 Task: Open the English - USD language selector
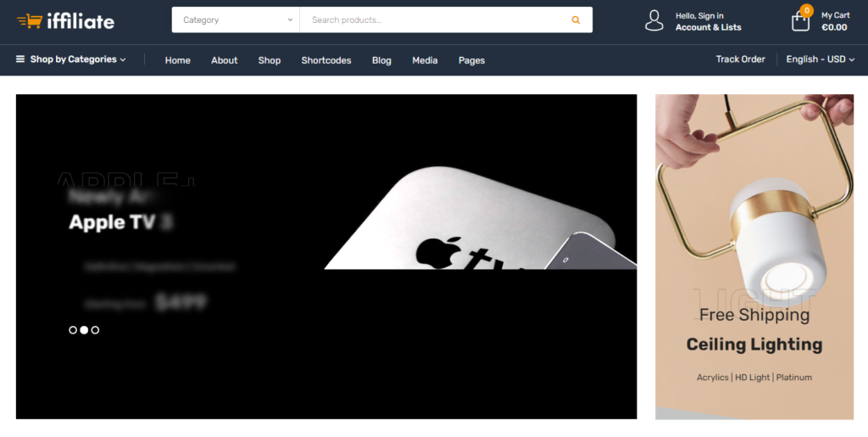pos(821,59)
